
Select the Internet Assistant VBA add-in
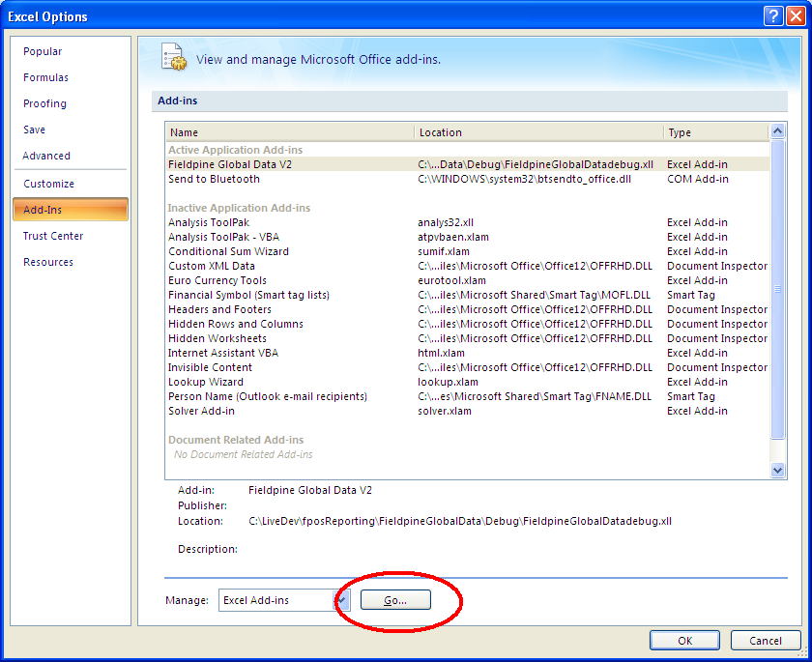(x=468, y=353)
